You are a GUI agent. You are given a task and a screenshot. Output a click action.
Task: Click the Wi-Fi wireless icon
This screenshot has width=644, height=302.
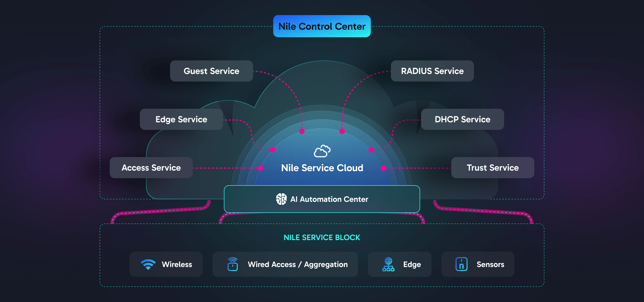point(148,265)
